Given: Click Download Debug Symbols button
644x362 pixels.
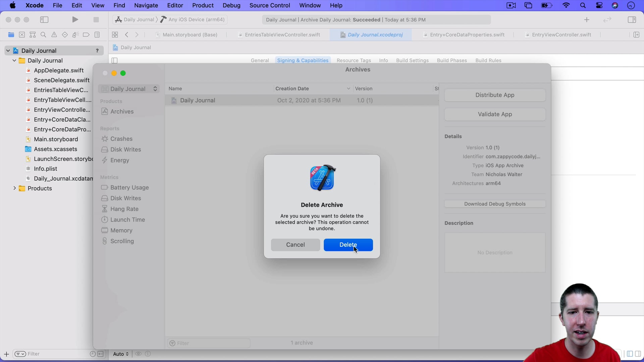Looking at the screenshot, I should pyautogui.click(x=495, y=204).
